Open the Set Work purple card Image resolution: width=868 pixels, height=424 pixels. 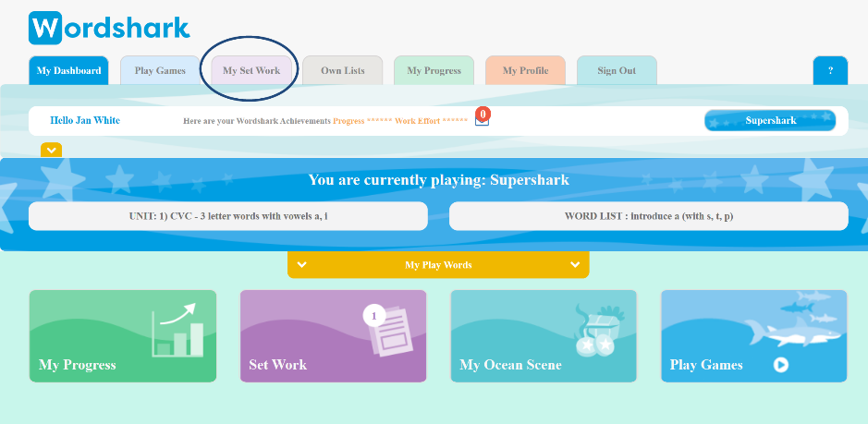(334, 336)
